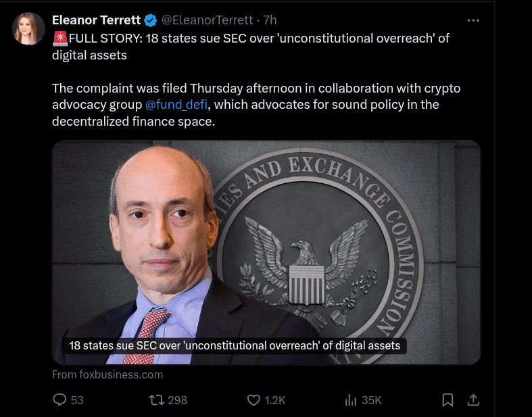The height and width of the screenshot is (417, 532).
Task: Like the tweet with the heart icon
Action: 253,400
